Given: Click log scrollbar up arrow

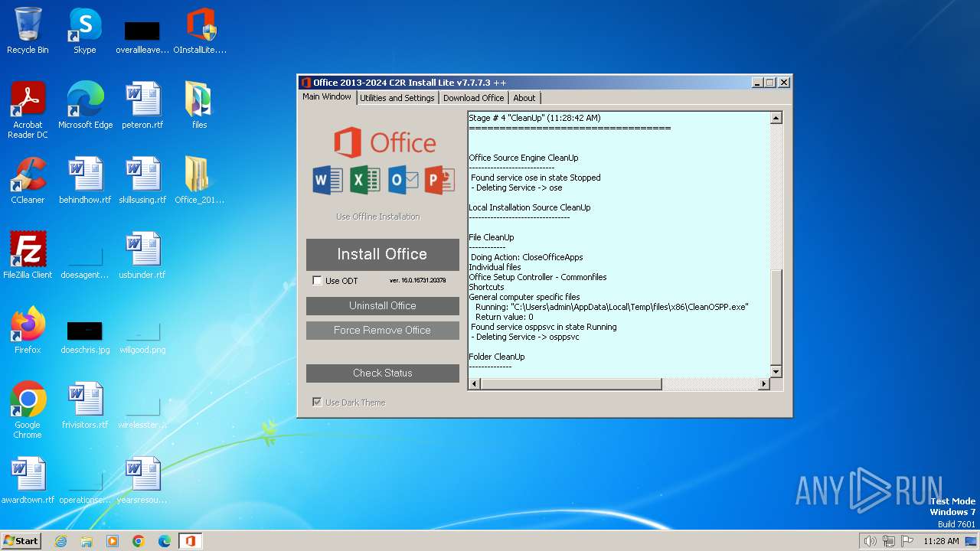Looking at the screenshot, I should click(x=776, y=118).
